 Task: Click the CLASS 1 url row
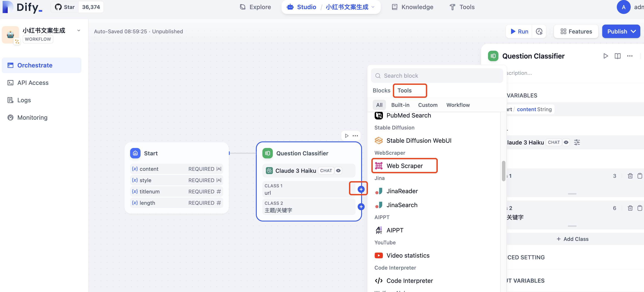(x=309, y=189)
